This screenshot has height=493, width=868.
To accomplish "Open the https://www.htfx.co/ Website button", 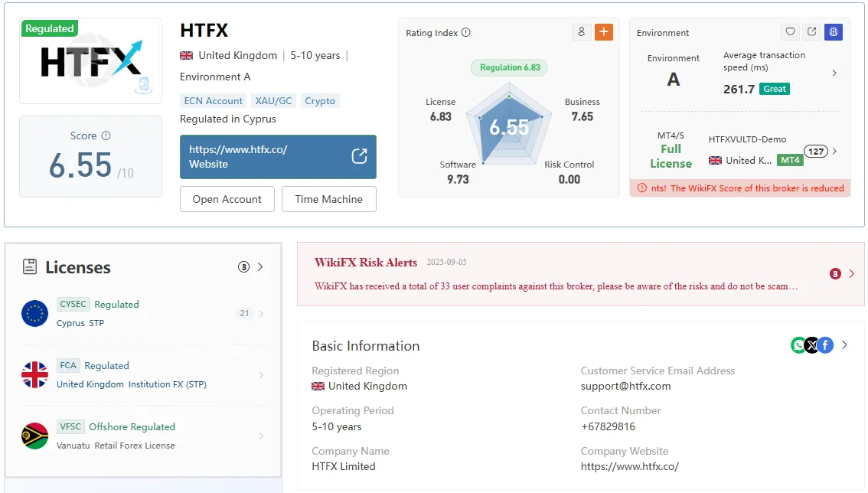I will [278, 157].
